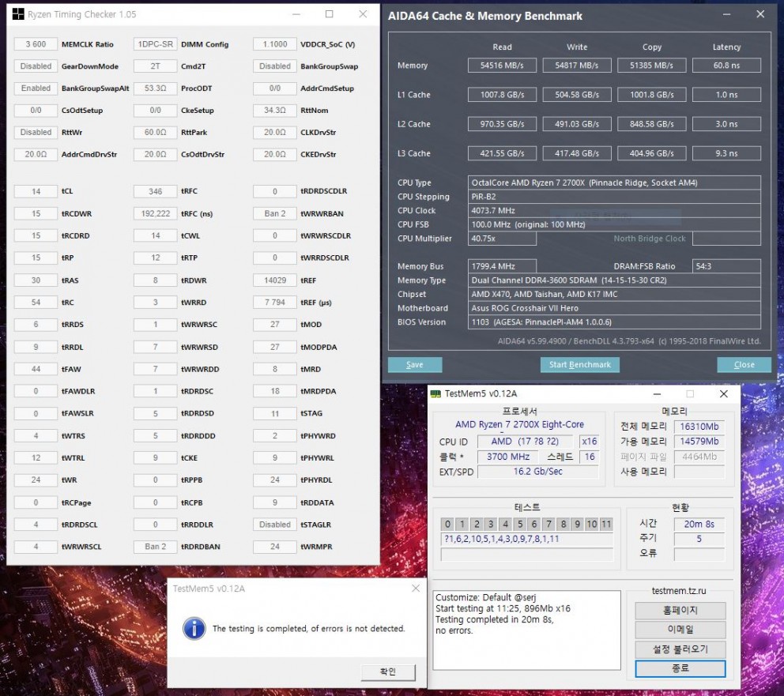Click the GearDownMode Disabled value
This screenshot has width=784, height=696.
coord(36,66)
